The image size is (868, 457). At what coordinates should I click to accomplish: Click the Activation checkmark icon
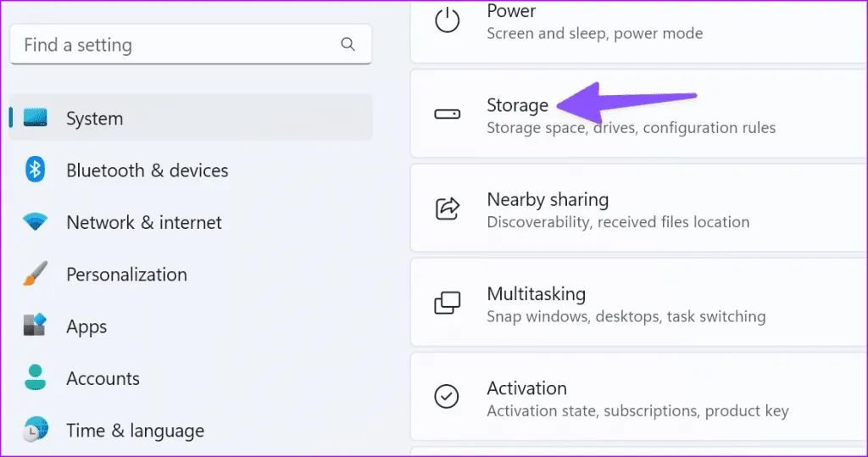pos(447,396)
